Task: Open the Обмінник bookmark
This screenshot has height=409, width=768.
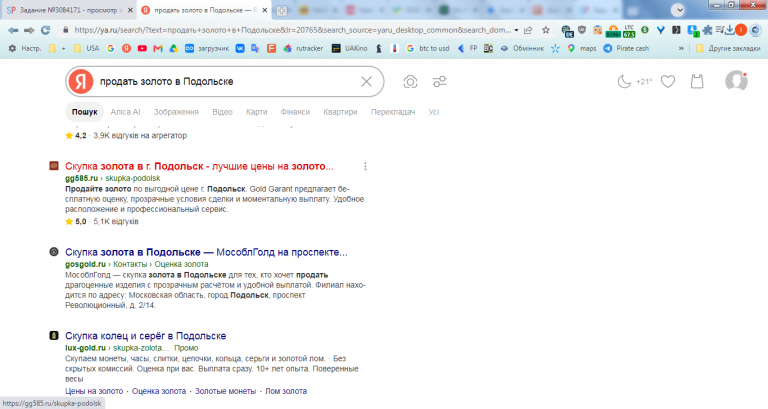Action: click(522, 48)
